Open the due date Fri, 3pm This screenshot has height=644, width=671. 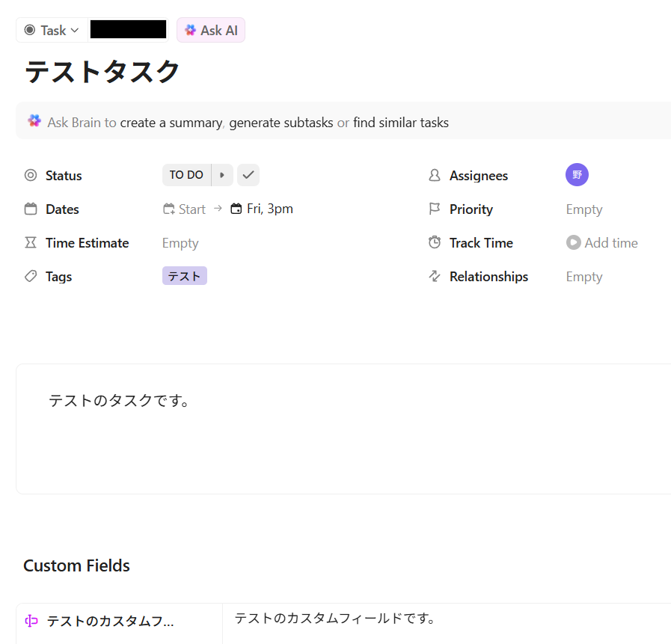(262, 209)
